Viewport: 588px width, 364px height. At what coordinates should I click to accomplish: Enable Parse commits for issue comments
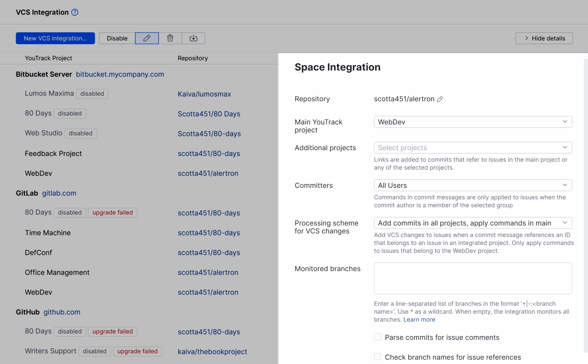[x=377, y=337]
